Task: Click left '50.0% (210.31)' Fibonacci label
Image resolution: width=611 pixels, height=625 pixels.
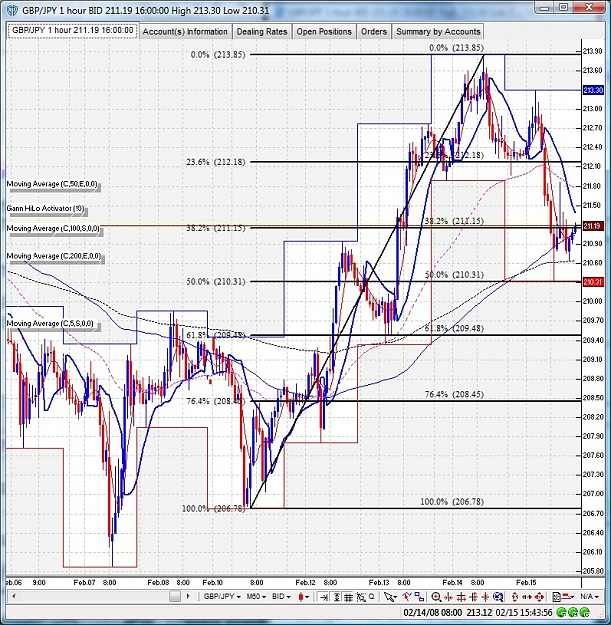Action: click(x=216, y=282)
